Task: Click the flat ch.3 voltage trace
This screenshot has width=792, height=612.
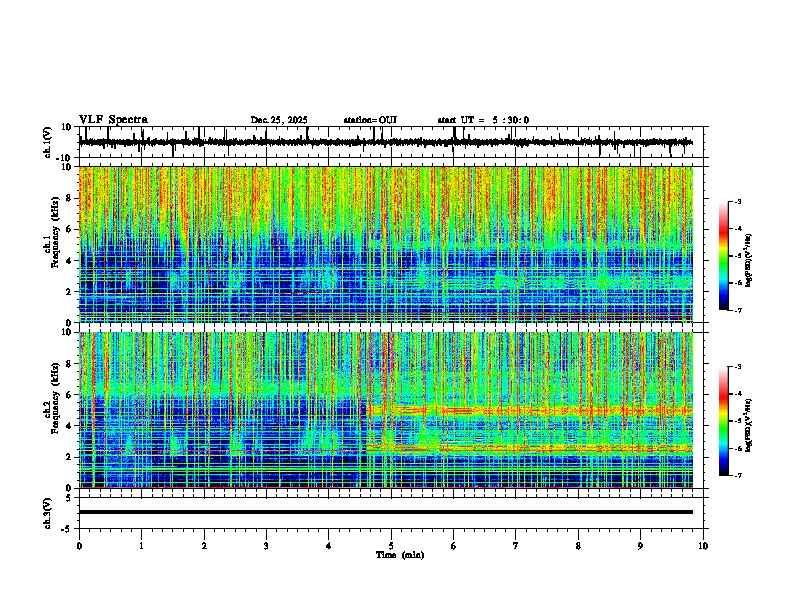Action: (x=385, y=512)
